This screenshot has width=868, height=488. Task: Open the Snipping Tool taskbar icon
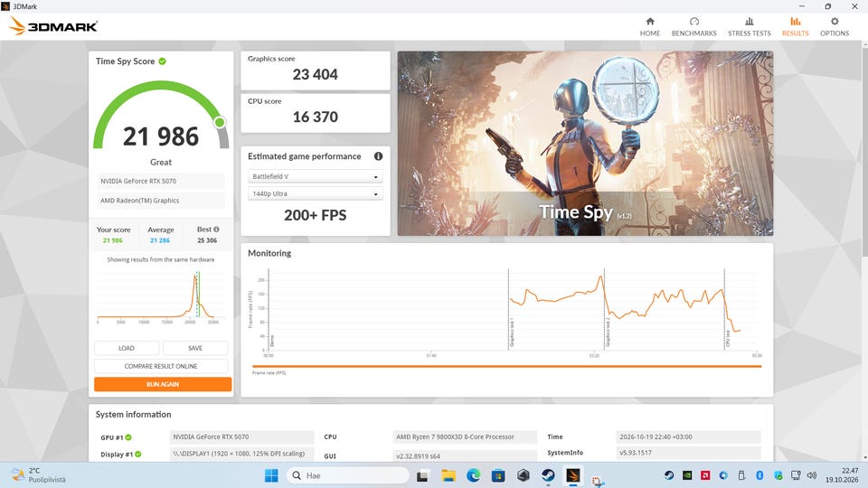(x=598, y=480)
